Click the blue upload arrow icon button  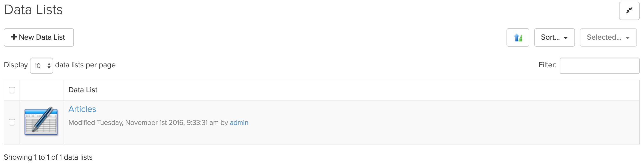(518, 37)
